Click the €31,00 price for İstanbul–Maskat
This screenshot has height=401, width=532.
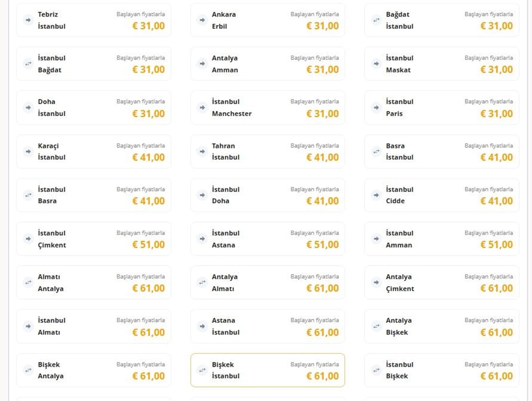[497, 70]
